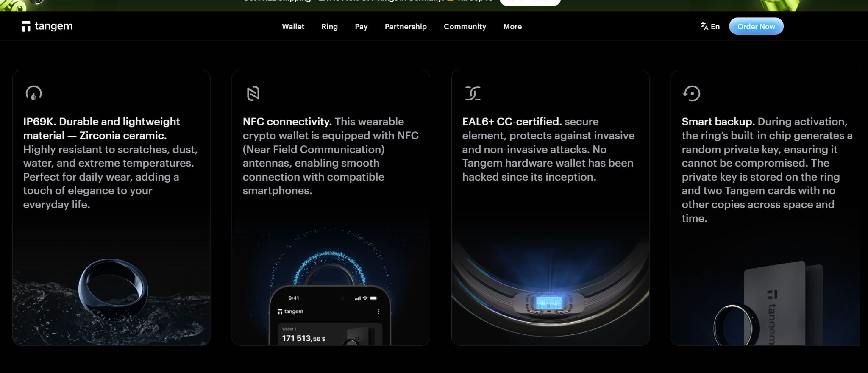Click the 'IP69K. Durable and lightweight' heading
The height and width of the screenshot is (373, 868).
pyautogui.click(x=102, y=128)
